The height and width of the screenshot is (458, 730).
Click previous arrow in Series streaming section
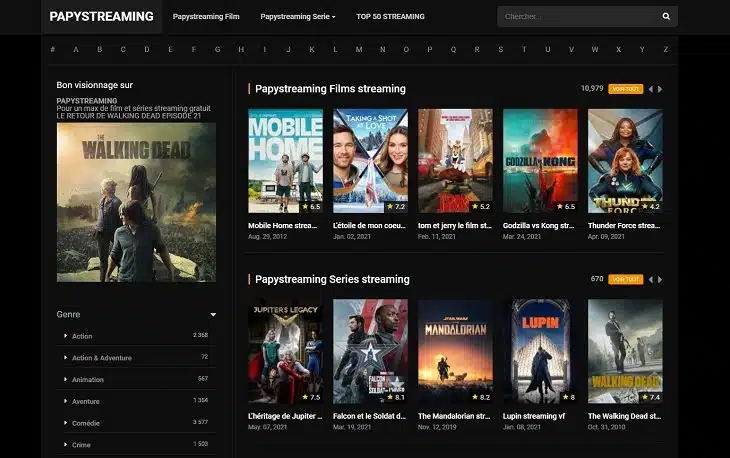(651, 279)
